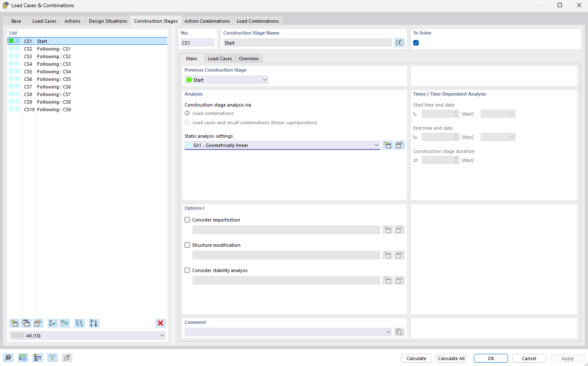Select all construction stages with checkmarks icon
Viewport: 588px width, 366px height.
tap(52, 323)
